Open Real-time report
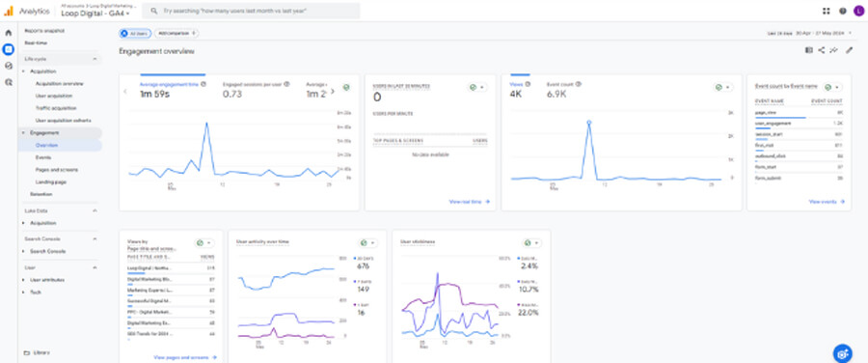The width and height of the screenshot is (868, 363). click(x=36, y=42)
